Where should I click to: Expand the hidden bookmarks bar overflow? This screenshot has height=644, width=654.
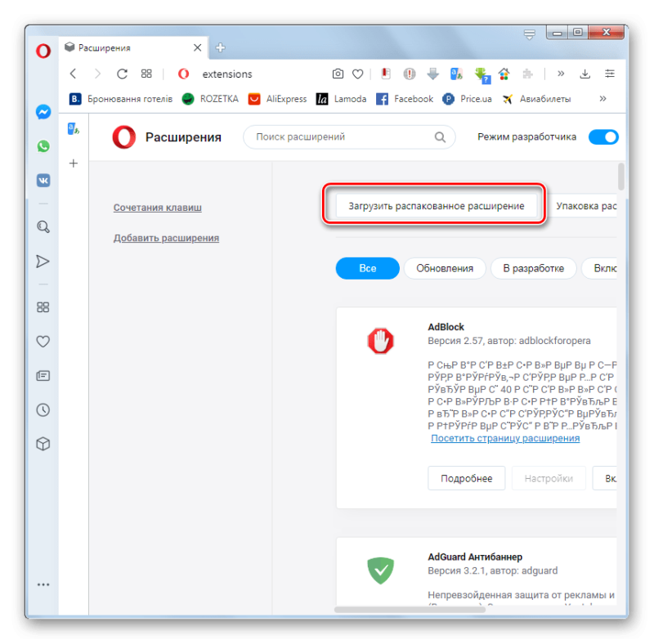click(x=602, y=99)
